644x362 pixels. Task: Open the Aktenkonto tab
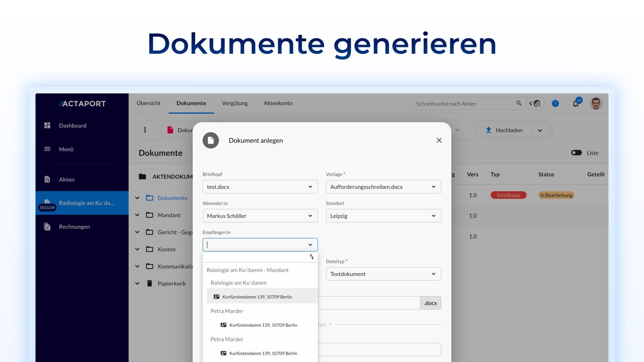[x=278, y=103]
